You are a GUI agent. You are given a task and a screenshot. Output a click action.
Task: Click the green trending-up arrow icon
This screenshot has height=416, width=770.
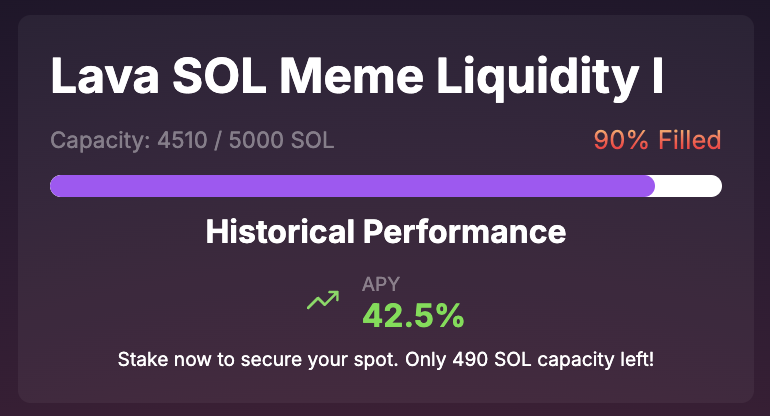323,300
